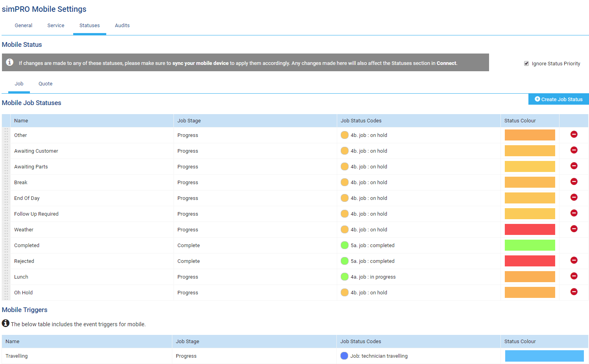Open the General settings tab

[x=23, y=25]
